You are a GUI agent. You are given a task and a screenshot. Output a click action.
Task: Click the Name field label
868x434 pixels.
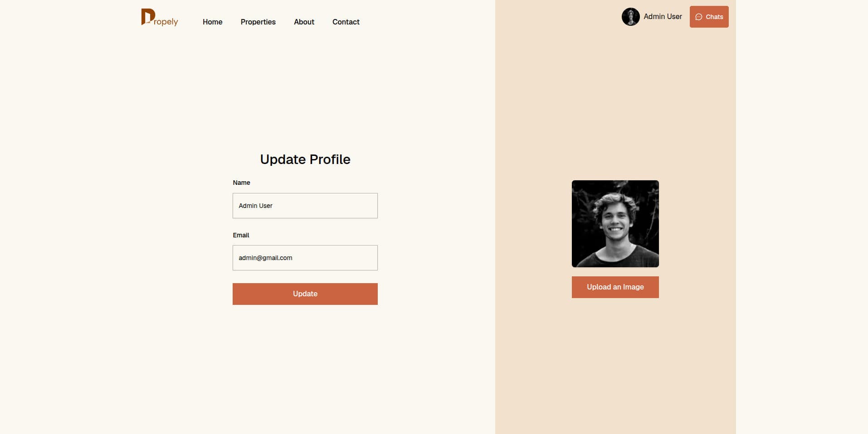point(241,183)
